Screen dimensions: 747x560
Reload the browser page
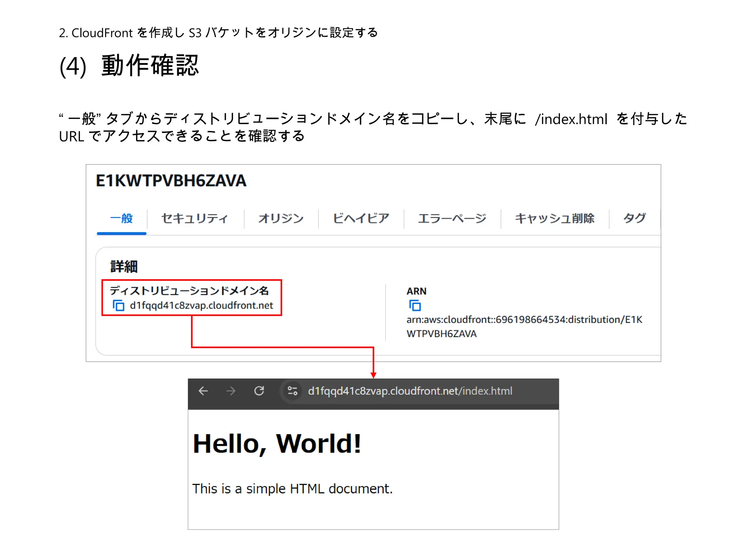tap(259, 391)
